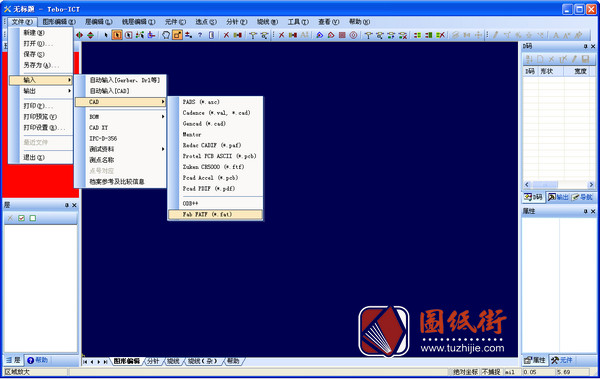This screenshot has width=600, height=379.
Task: Choose Fab FATF (*.fat) import option
Action: [x=215, y=214]
